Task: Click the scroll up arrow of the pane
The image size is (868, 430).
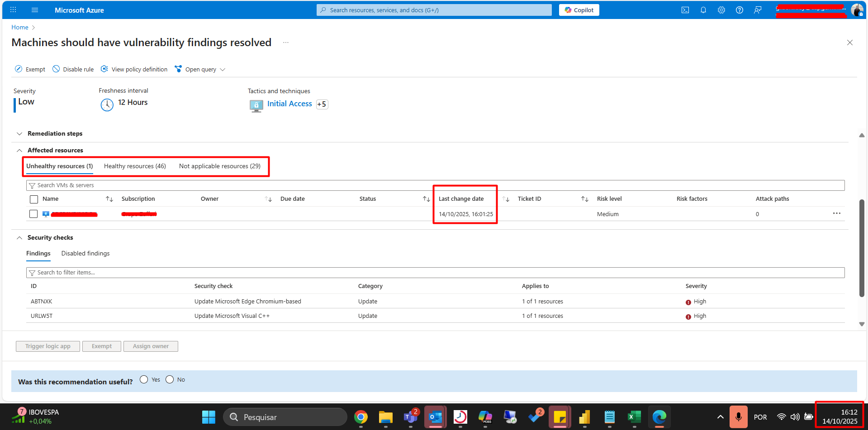Action: coord(862,135)
